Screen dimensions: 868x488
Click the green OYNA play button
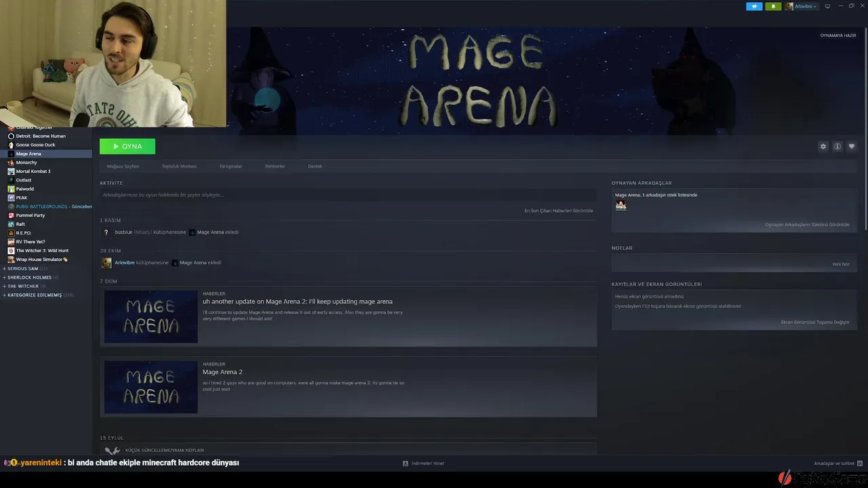[127, 146]
